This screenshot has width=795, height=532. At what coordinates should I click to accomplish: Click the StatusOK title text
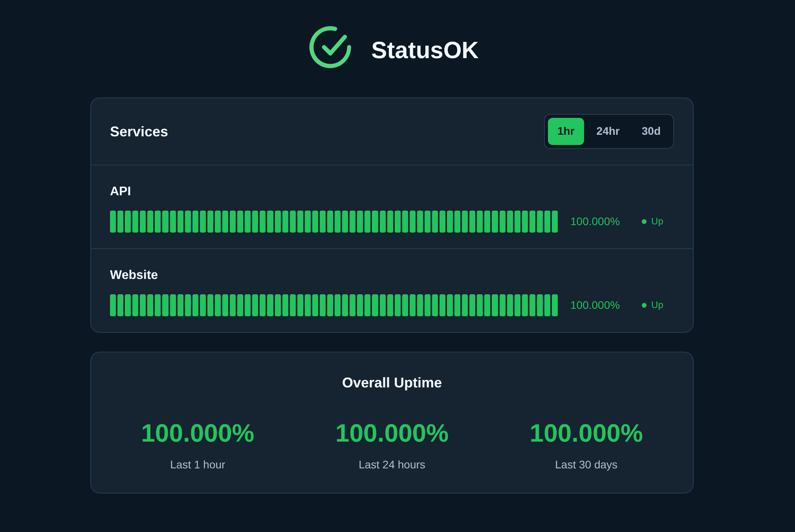424,50
